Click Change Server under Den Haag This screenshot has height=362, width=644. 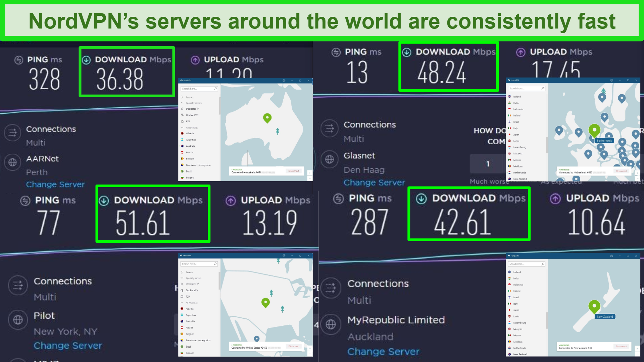pos(374,183)
